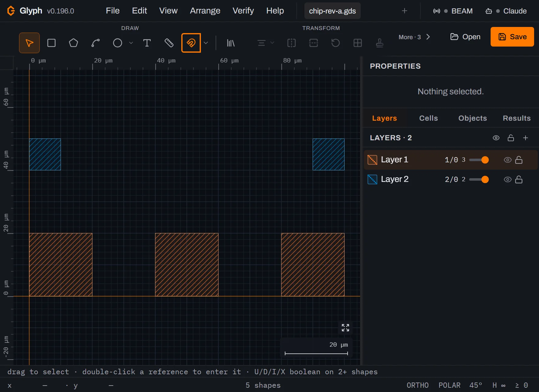
Task: Click the right blue hatched square
Action: tap(329, 154)
